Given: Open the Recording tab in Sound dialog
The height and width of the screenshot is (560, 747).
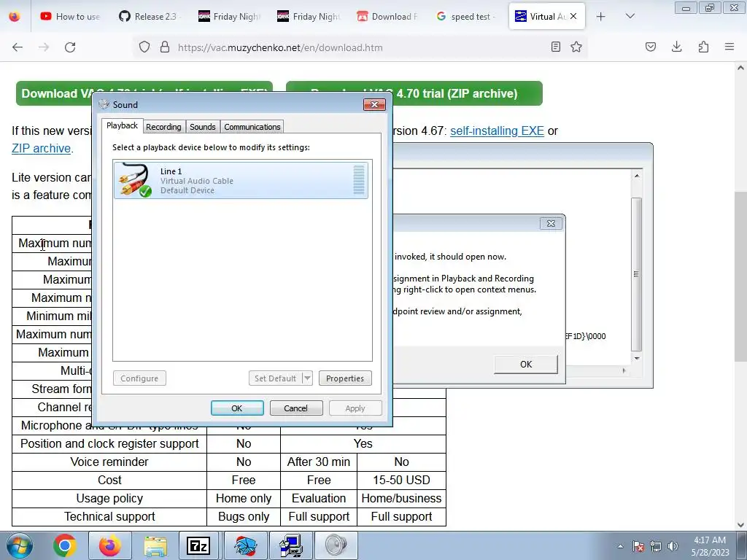Looking at the screenshot, I should (x=163, y=127).
